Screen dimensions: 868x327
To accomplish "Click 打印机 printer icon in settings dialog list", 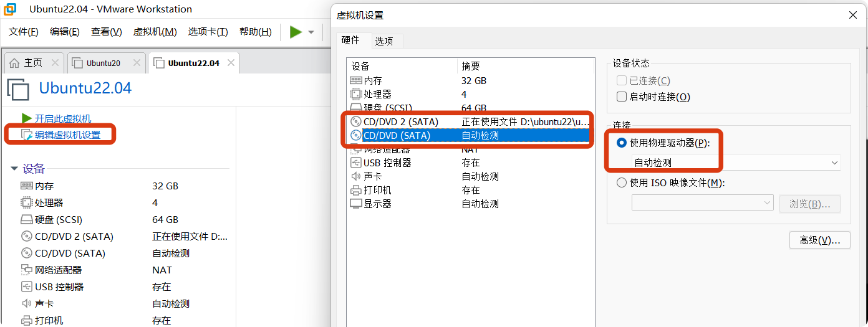I will (356, 190).
